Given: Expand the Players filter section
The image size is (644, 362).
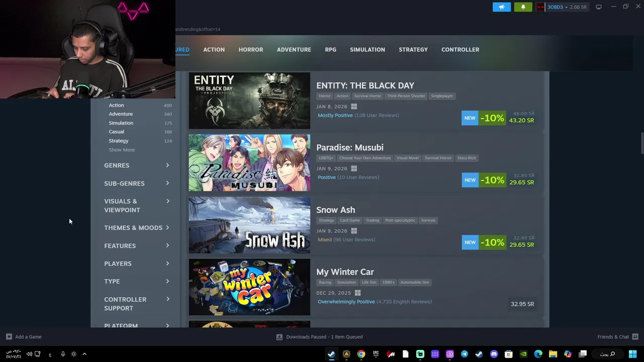Looking at the screenshot, I should (136, 263).
